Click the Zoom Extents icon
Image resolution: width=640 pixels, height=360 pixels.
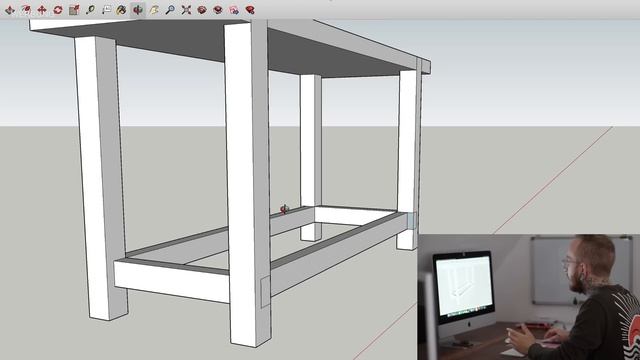(186, 10)
